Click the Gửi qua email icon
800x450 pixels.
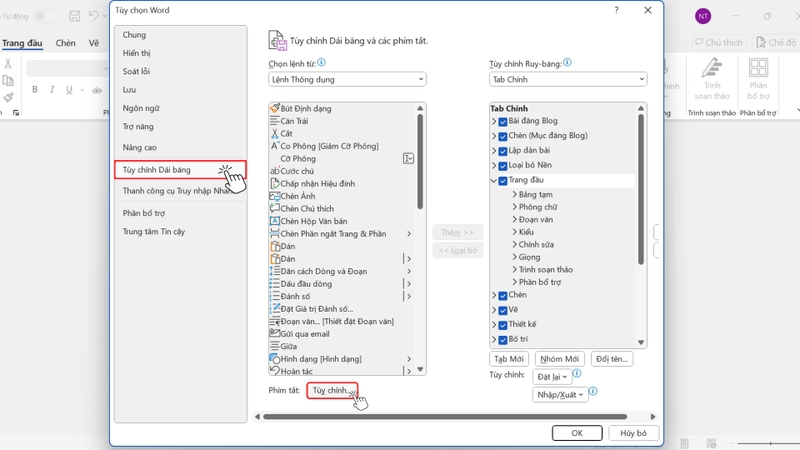coord(274,334)
